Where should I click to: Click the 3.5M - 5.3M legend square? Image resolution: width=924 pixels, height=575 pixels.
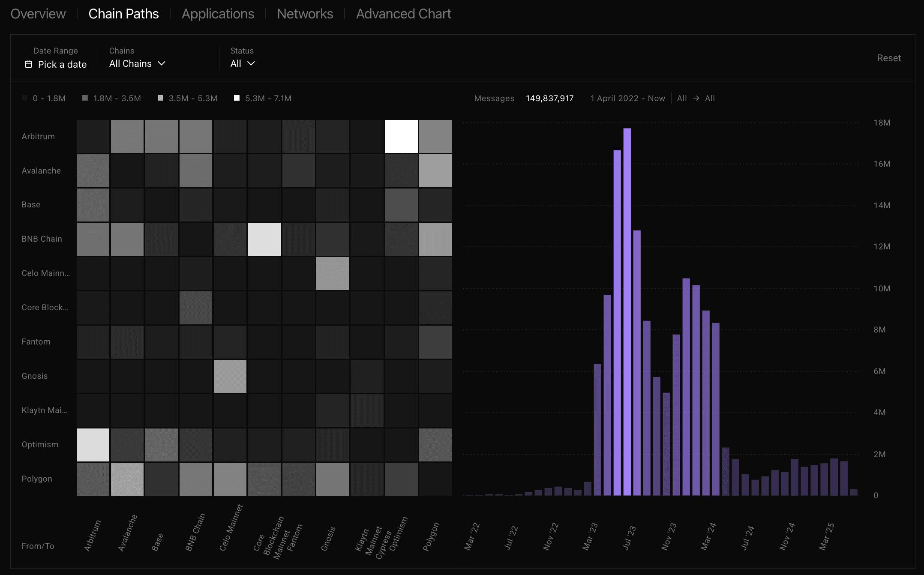tap(160, 98)
